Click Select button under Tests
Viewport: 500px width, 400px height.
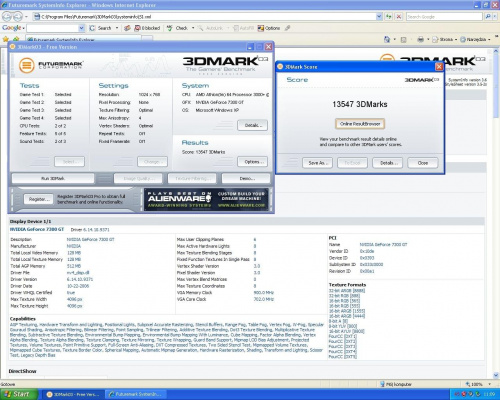coord(69,162)
